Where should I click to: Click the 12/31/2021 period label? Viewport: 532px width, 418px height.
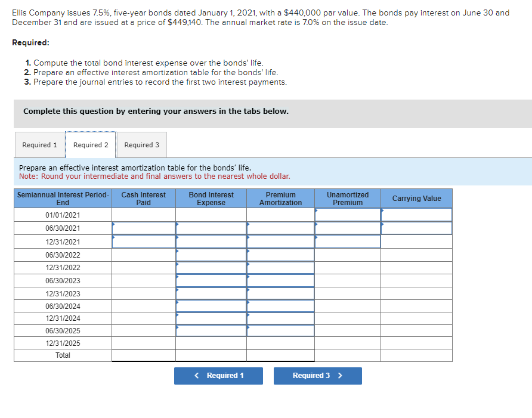[x=63, y=242]
